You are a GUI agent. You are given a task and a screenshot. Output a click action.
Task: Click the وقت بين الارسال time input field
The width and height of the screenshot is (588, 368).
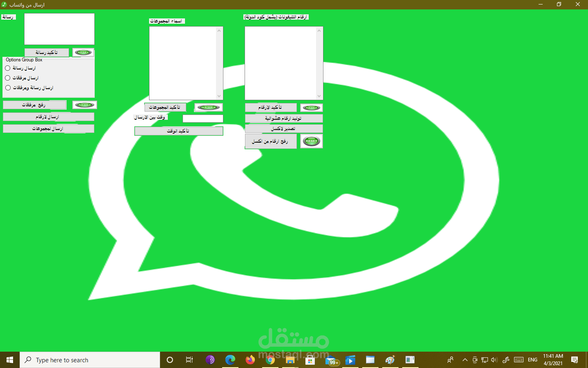click(203, 119)
